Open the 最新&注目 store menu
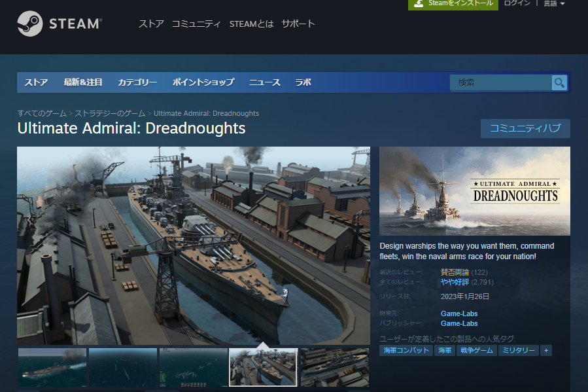This screenshot has height=392, width=588. [83, 82]
